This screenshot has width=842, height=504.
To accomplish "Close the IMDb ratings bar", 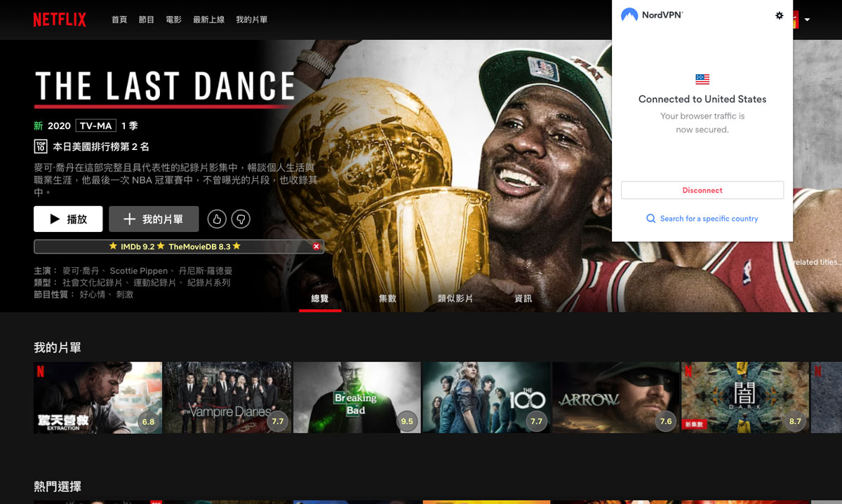I will (316, 247).
